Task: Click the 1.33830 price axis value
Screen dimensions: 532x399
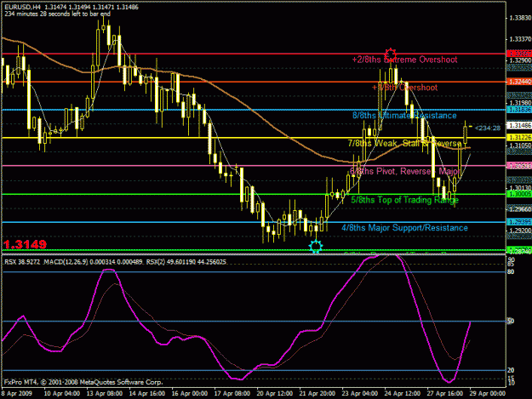Action: (x=520, y=18)
